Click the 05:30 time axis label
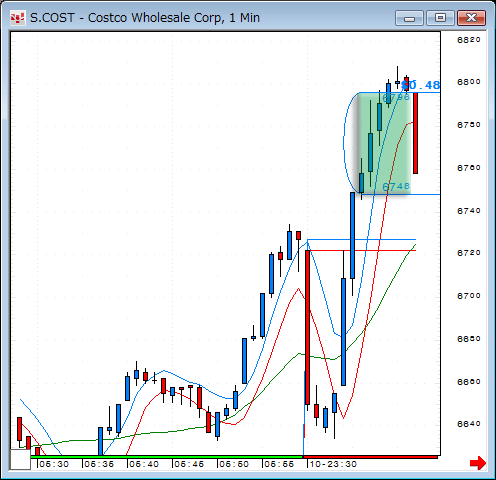Viewport: 496px width, 480px height. (54, 464)
